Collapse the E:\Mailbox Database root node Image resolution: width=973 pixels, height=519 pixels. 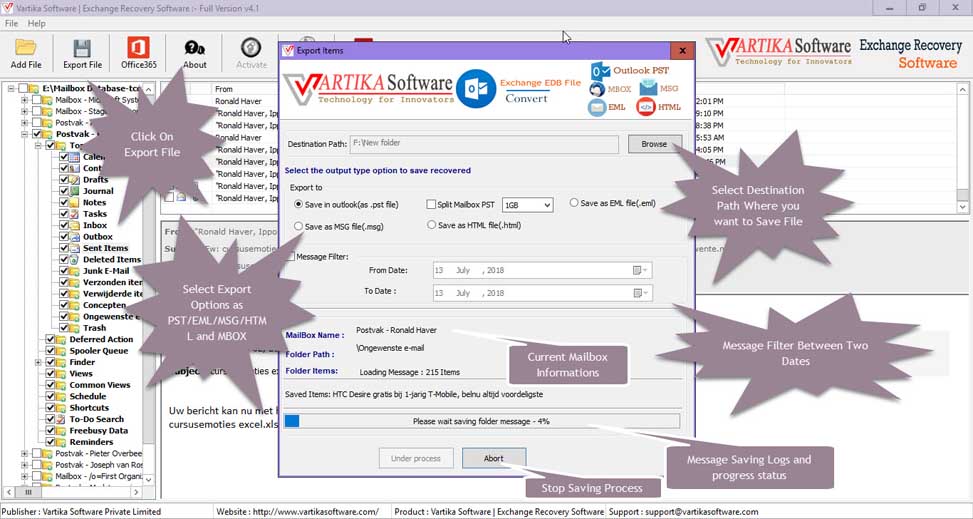pos(11,89)
